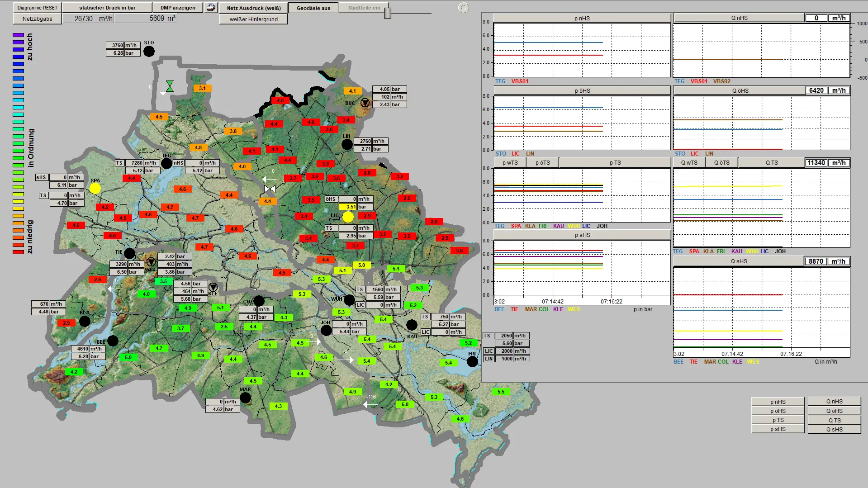Click the printer icon in top toolbar

[211, 8]
